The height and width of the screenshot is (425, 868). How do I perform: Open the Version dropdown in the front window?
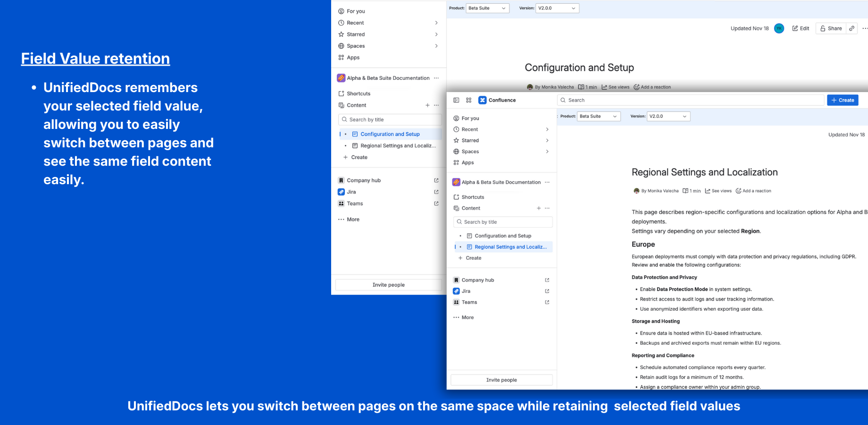[668, 116]
